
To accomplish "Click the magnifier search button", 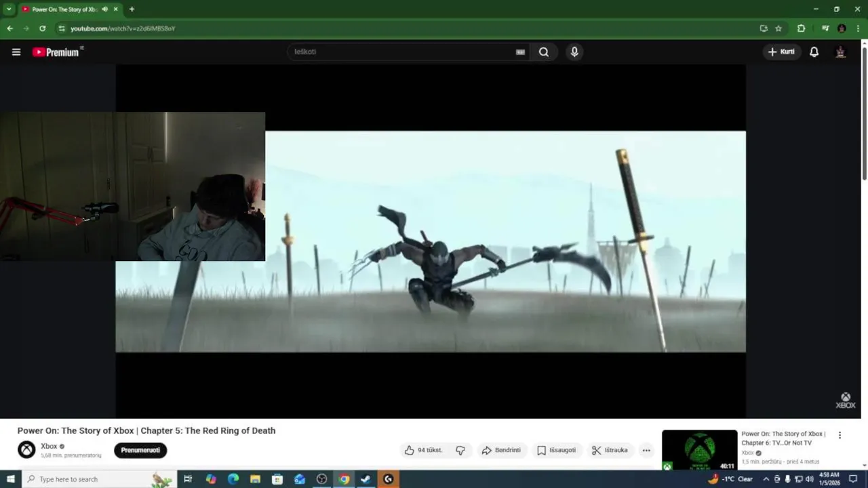I will click(544, 52).
